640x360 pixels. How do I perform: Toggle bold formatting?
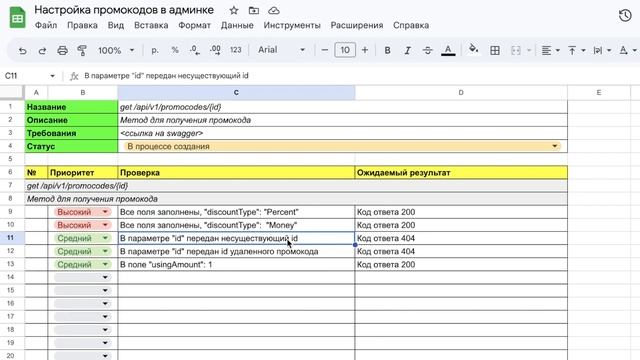tap(387, 50)
